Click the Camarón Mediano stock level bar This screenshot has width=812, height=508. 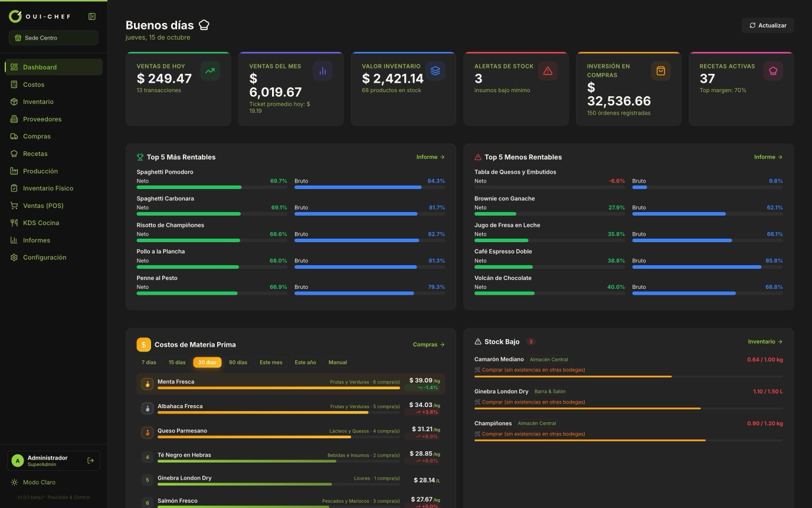(628, 376)
